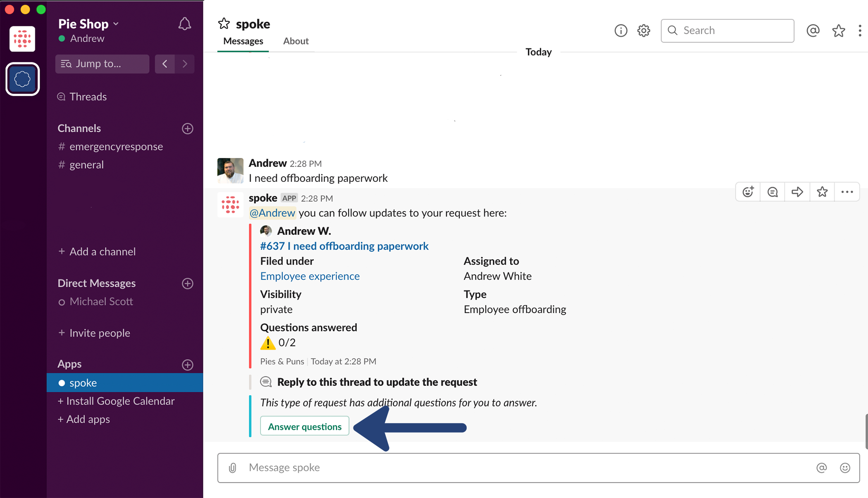This screenshot has width=868, height=498.
Task: Click the message list scrollbar
Action: [866, 431]
